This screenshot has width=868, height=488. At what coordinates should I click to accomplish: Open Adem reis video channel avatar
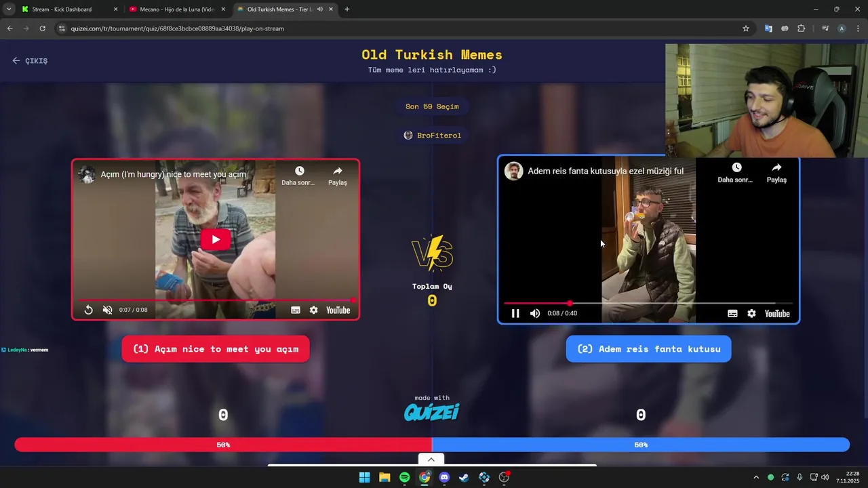pyautogui.click(x=514, y=171)
